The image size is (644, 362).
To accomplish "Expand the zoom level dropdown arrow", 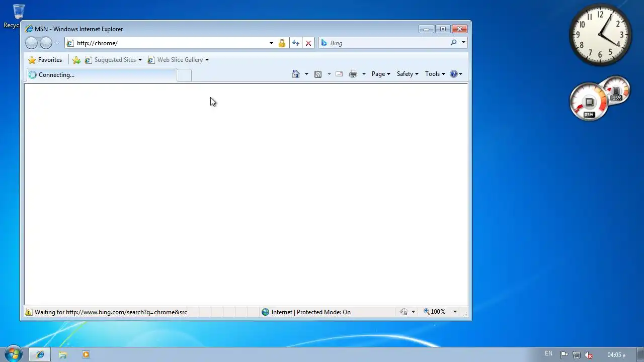I will (455, 312).
